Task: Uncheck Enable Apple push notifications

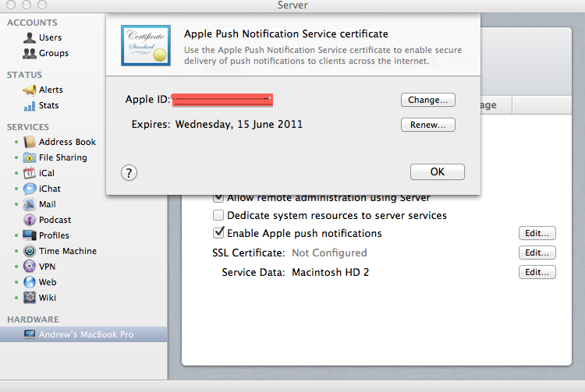Action: click(218, 233)
